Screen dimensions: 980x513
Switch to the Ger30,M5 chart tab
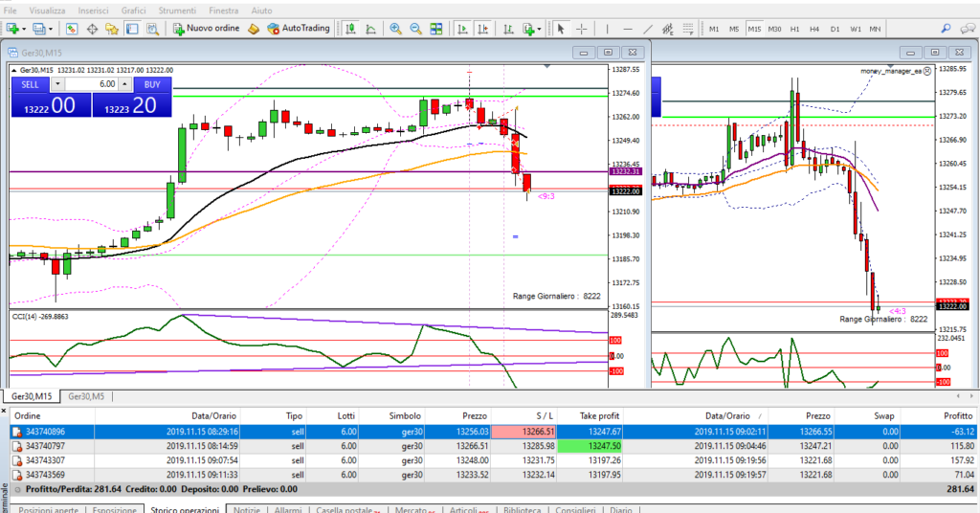click(x=86, y=397)
